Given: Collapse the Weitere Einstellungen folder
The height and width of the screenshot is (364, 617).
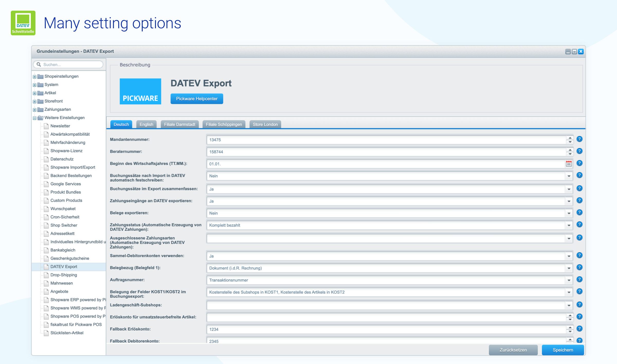Looking at the screenshot, I should tap(34, 118).
